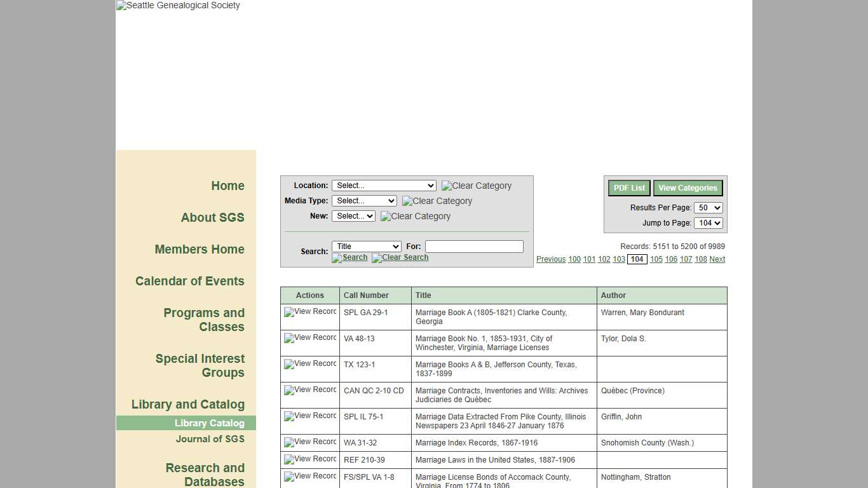Click the Search icon
This screenshot has width=868, height=488.
click(349, 257)
